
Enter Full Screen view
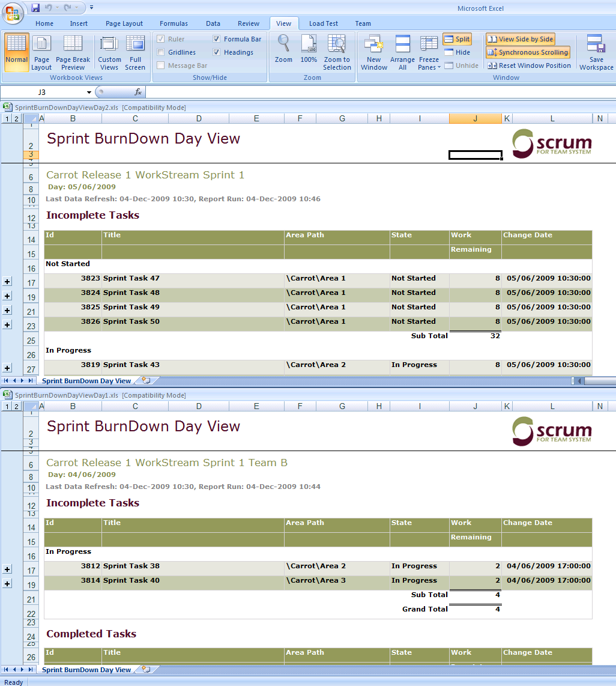[135, 52]
